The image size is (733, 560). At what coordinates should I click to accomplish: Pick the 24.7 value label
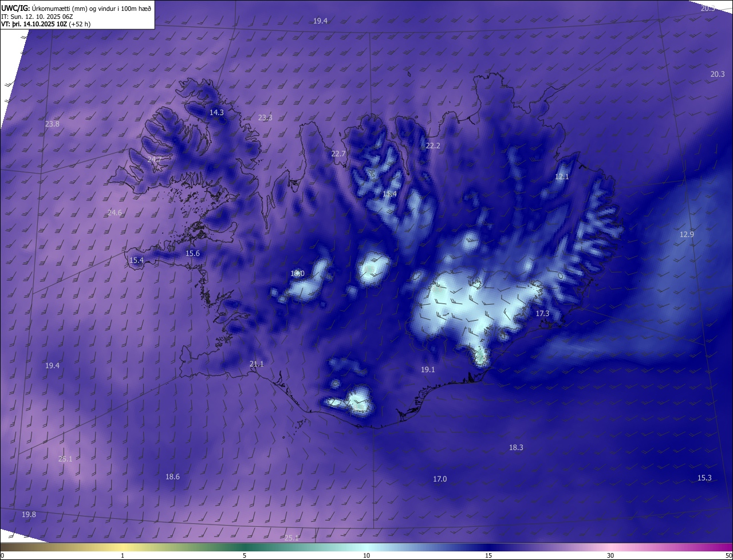[x=154, y=159]
